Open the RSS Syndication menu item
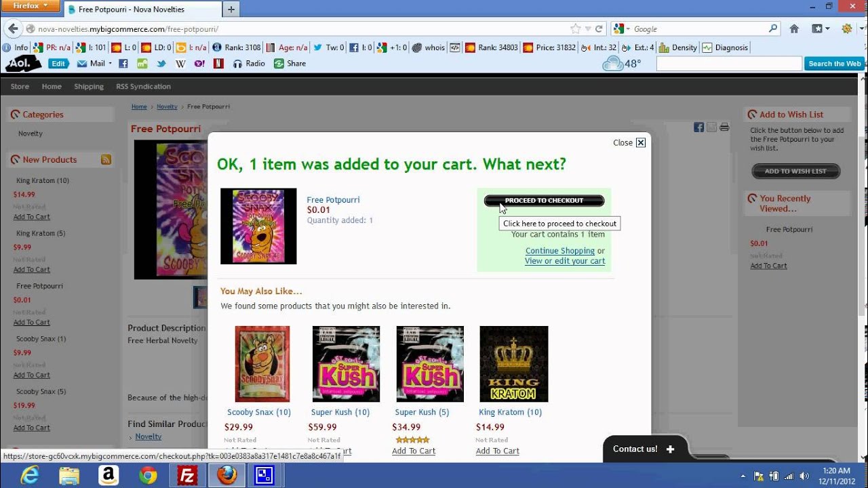The height and width of the screenshot is (488, 868). coord(143,87)
